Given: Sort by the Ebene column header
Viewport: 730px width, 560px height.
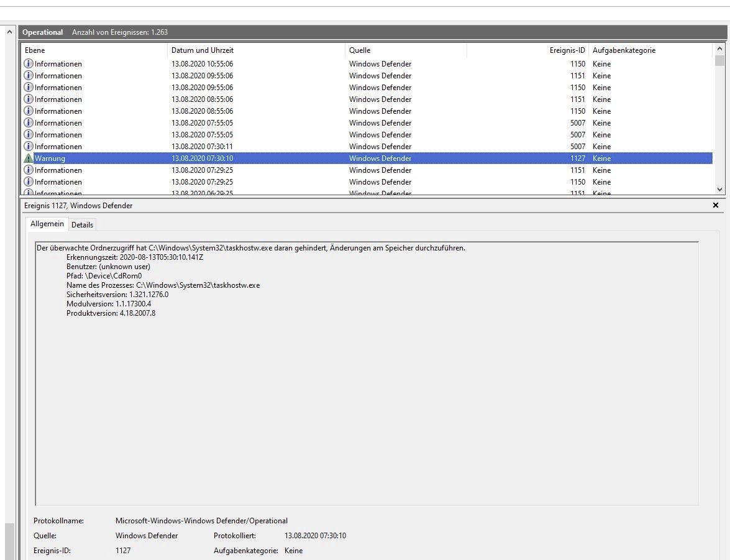Looking at the screenshot, I should [94, 50].
